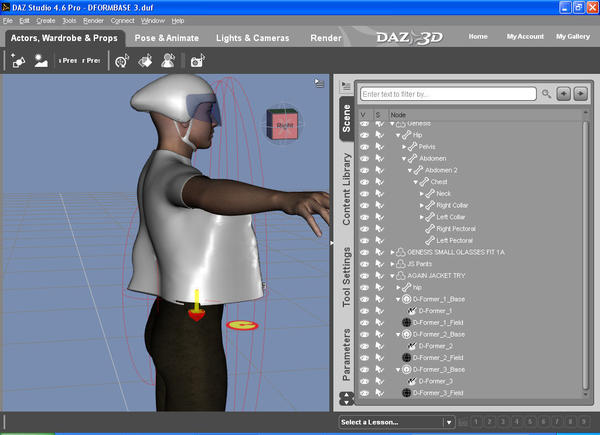The width and height of the screenshot is (600, 435).
Task: Open the Home link
Action: pos(478,36)
